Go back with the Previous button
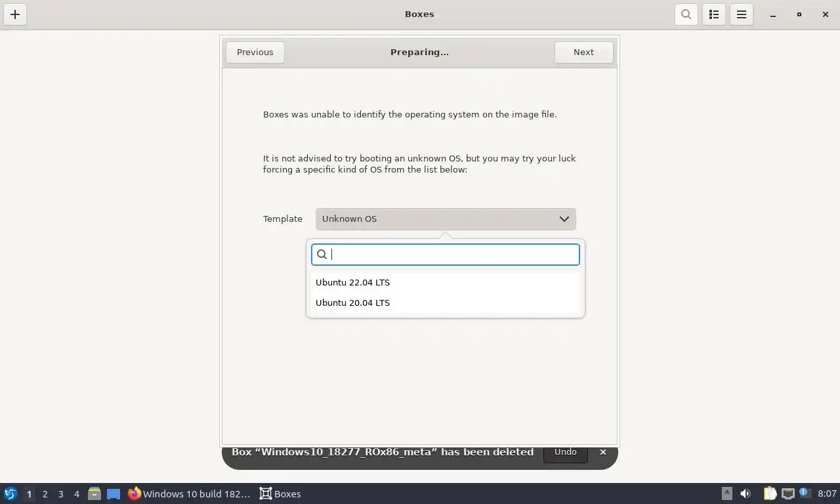Image resolution: width=840 pixels, height=504 pixels. 255,52
